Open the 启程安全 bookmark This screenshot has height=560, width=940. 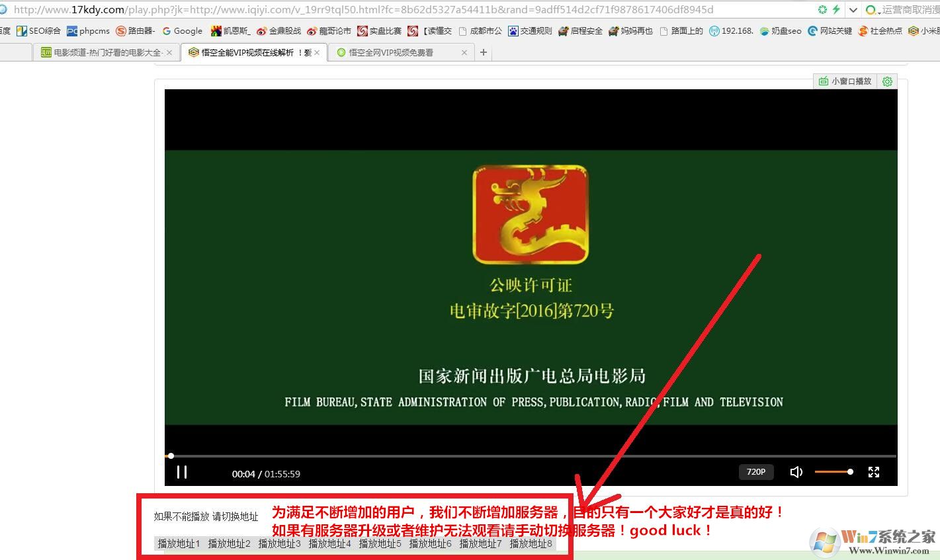pyautogui.click(x=580, y=31)
